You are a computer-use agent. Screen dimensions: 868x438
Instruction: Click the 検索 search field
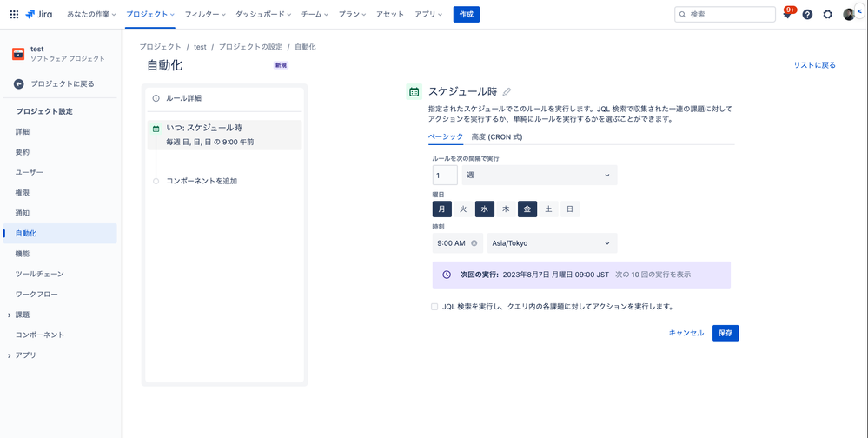[725, 15]
